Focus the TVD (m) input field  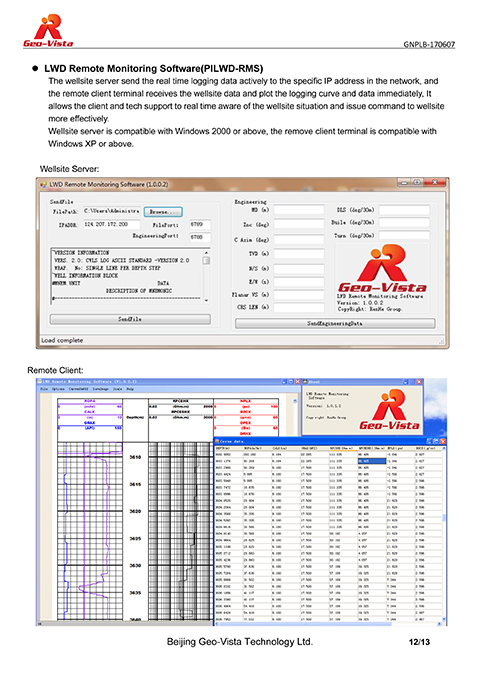click(x=299, y=254)
